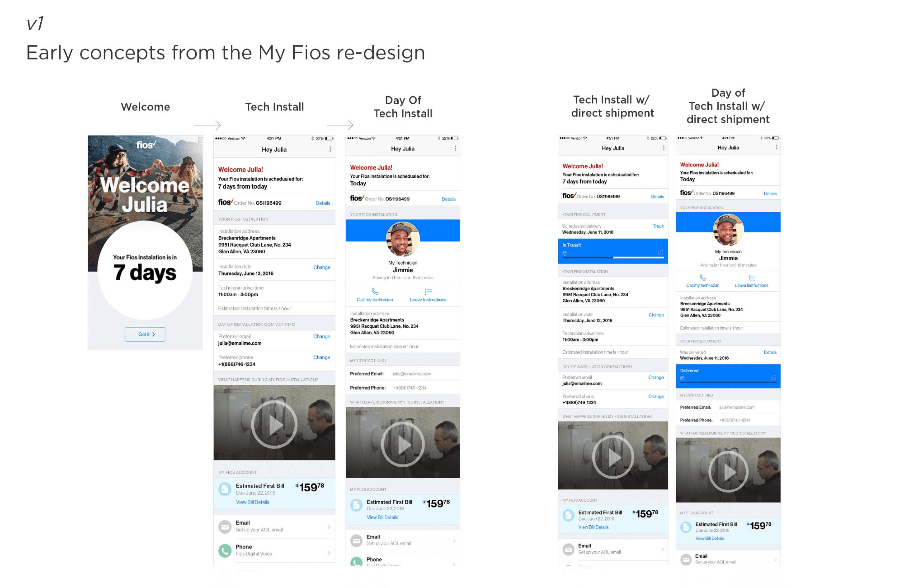Tap the bill icon beside Estimated First Bill on Tech Install screen
Viewport: 904px width, 588px height.
point(225,489)
